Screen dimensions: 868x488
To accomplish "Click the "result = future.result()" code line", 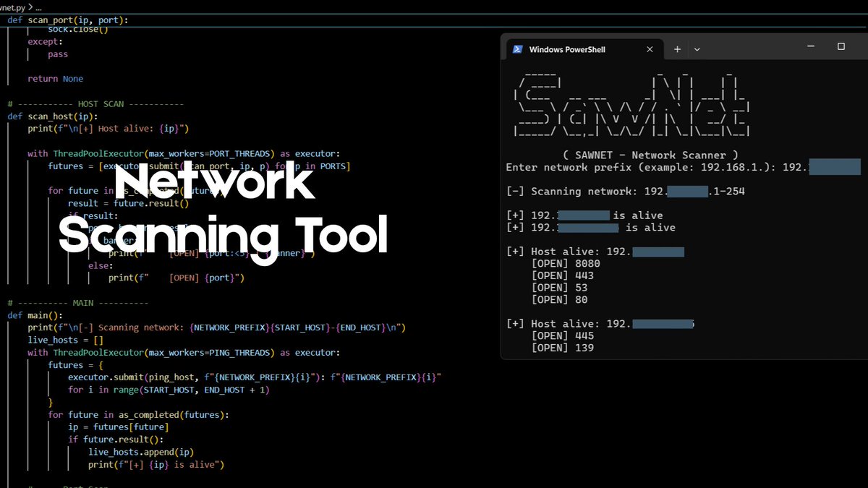I will (129, 203).
